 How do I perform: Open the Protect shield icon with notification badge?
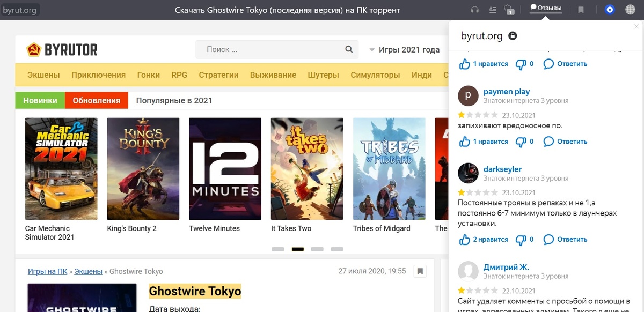coord(509,9)
